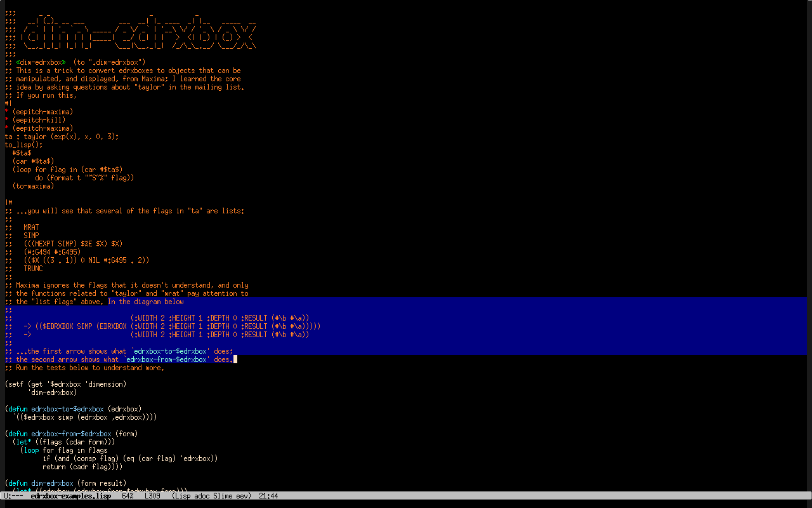Place cursor on the (eepitch-kill) line
Screen dimensions: 812x508
[x=39, y=120]
